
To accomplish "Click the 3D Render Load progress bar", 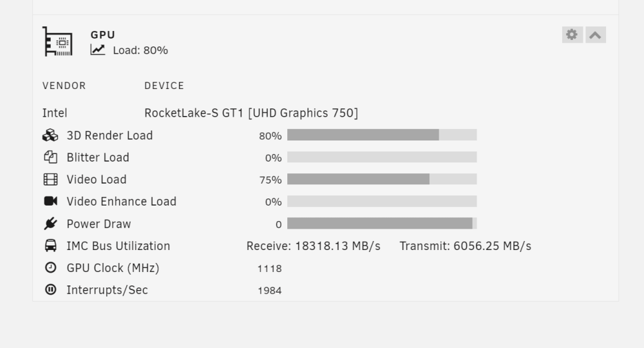I will pos(382,135).
